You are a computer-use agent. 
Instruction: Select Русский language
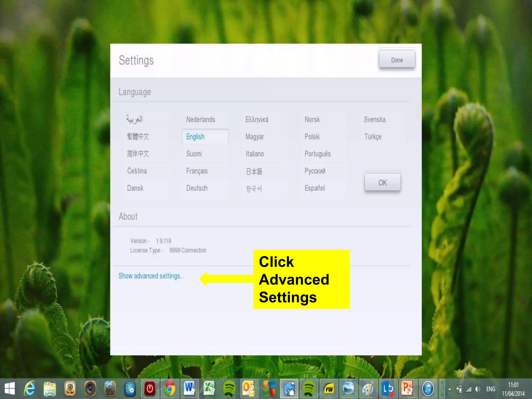click(315, 171)
